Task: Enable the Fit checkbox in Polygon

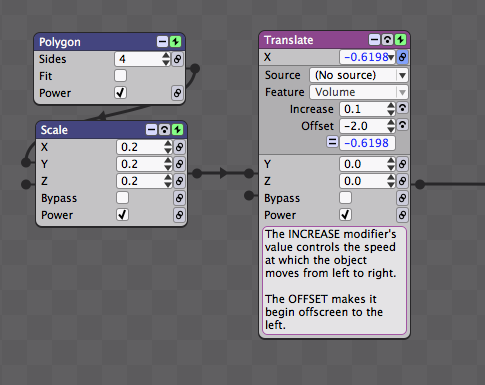Action: pyautogui.click(x=120, y=76)
